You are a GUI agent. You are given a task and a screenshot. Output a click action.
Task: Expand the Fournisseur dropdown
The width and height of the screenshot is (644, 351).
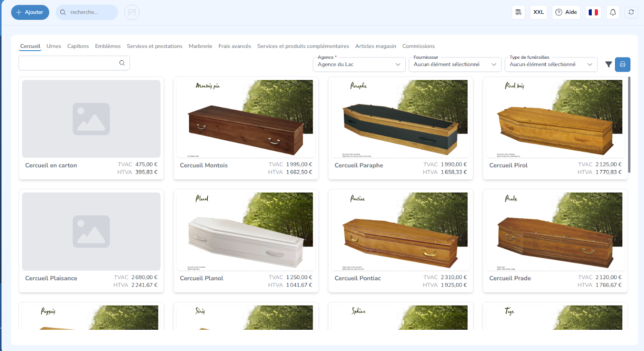tap(455, 64)
